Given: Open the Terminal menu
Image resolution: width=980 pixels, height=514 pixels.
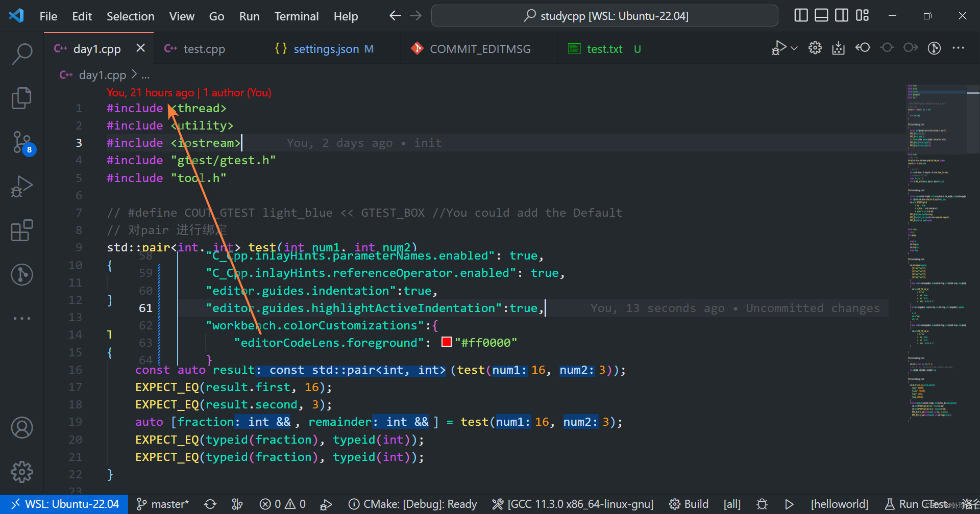Looking at the screenshot, I should click(x=297, y=16).
